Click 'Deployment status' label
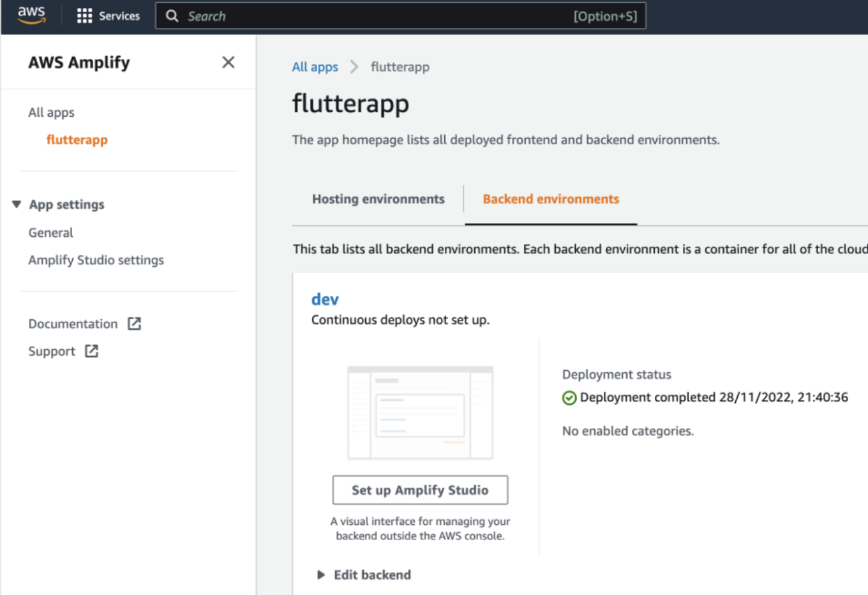Image resolution: width=868 pixels, height=595 pixels. 617,374
